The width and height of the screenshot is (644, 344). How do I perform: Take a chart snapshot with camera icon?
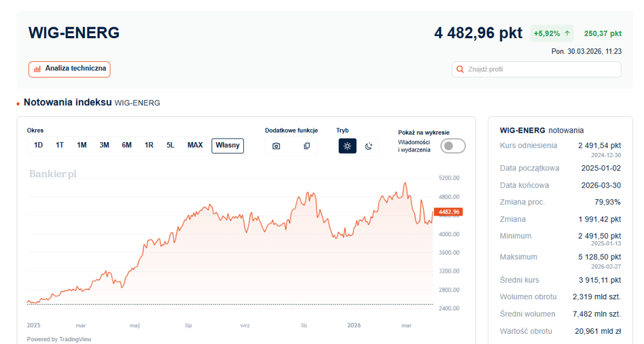276,146
